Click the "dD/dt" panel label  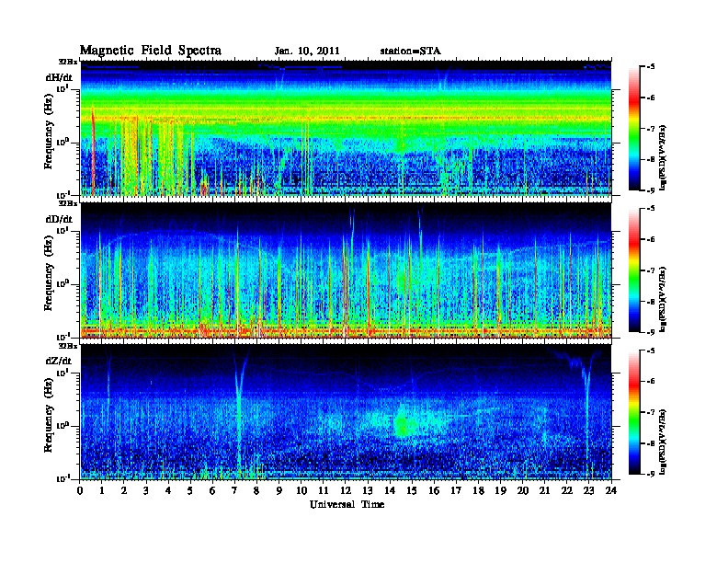[59, 219]
